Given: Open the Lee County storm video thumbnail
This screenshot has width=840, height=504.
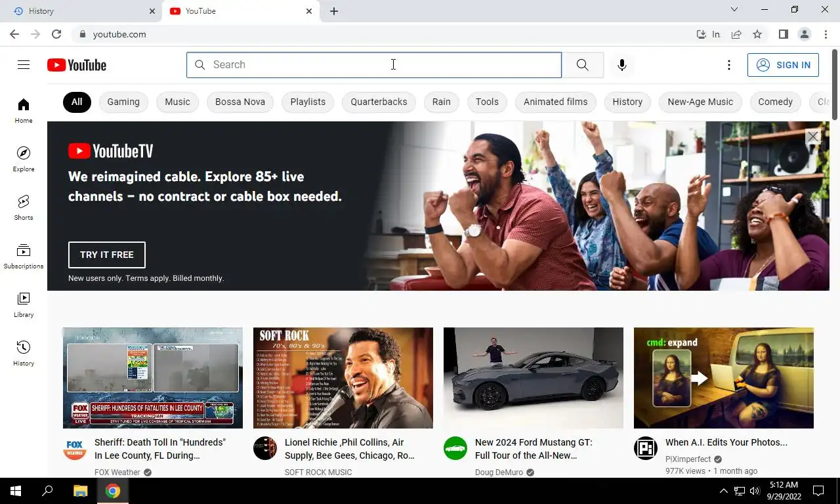Looking at the screenshot, I should (153, 378).
